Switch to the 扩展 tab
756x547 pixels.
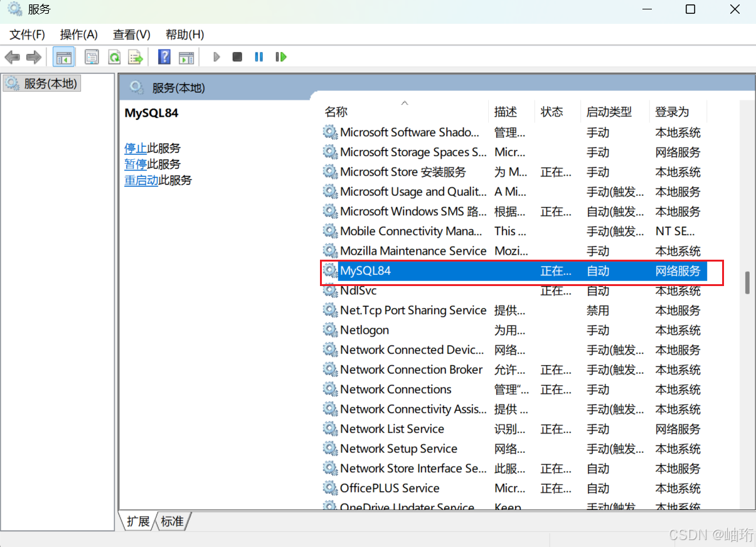pos(138,521)
